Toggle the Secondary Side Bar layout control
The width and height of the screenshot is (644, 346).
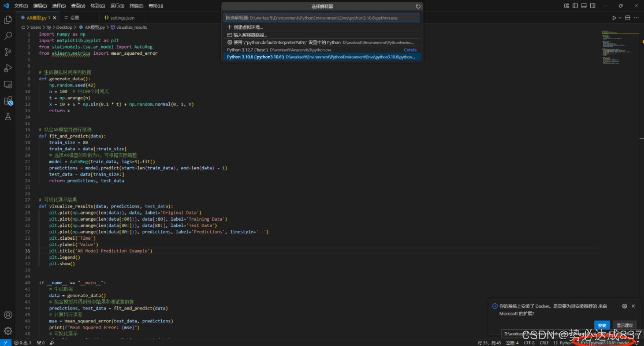(x=592, y=6)
